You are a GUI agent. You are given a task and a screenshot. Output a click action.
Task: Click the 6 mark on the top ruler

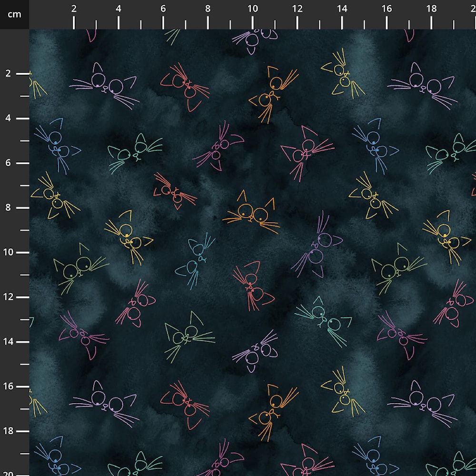pos(163,9)
